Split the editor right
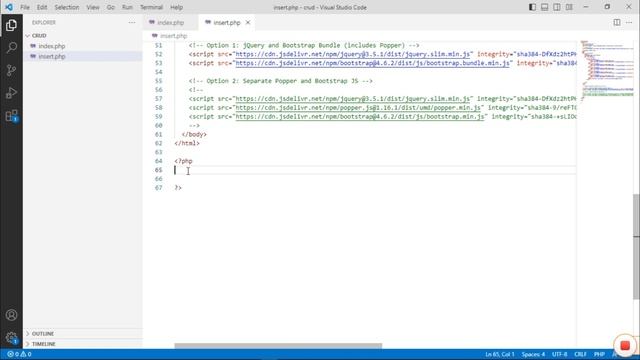 [617, 22]
